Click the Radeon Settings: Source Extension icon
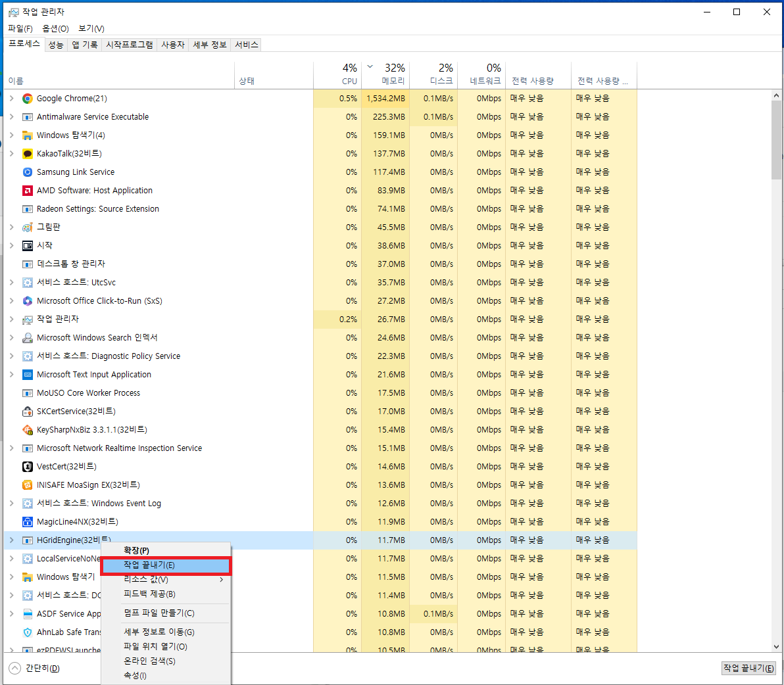The image size is (784, 685). click(26, 208)
